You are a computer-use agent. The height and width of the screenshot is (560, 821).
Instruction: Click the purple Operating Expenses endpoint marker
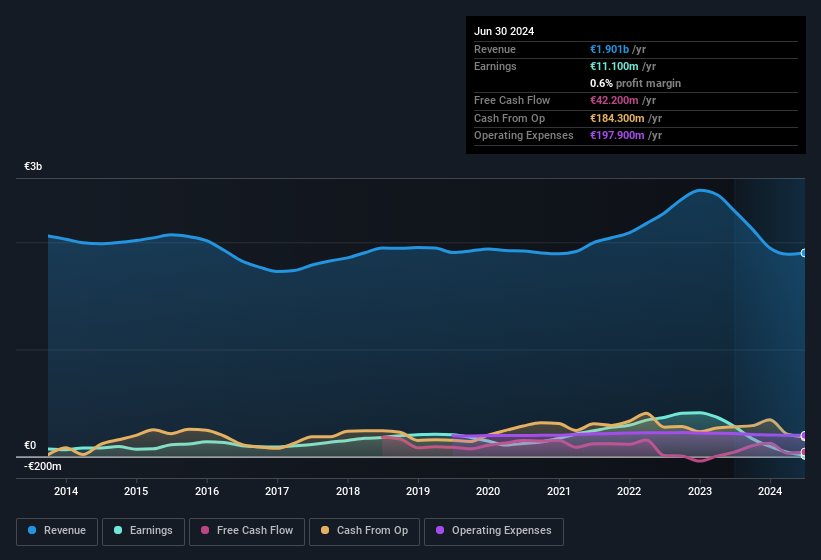tap(804, 436)
